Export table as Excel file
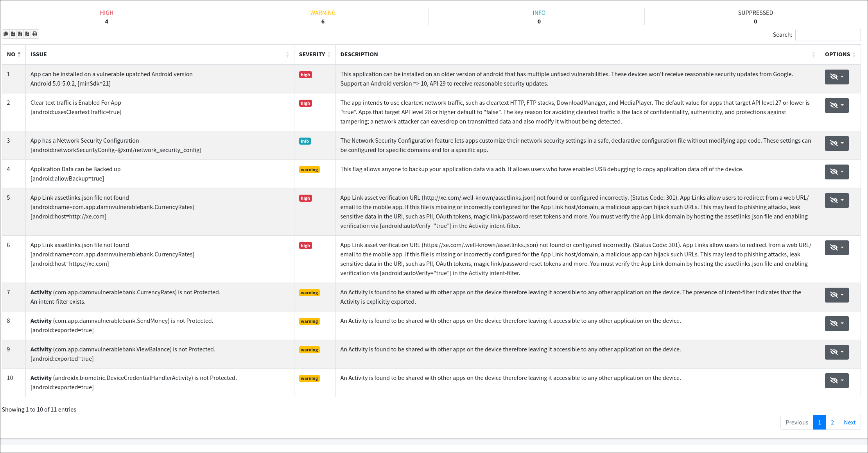The image size is (868, 453). (20, 34)
